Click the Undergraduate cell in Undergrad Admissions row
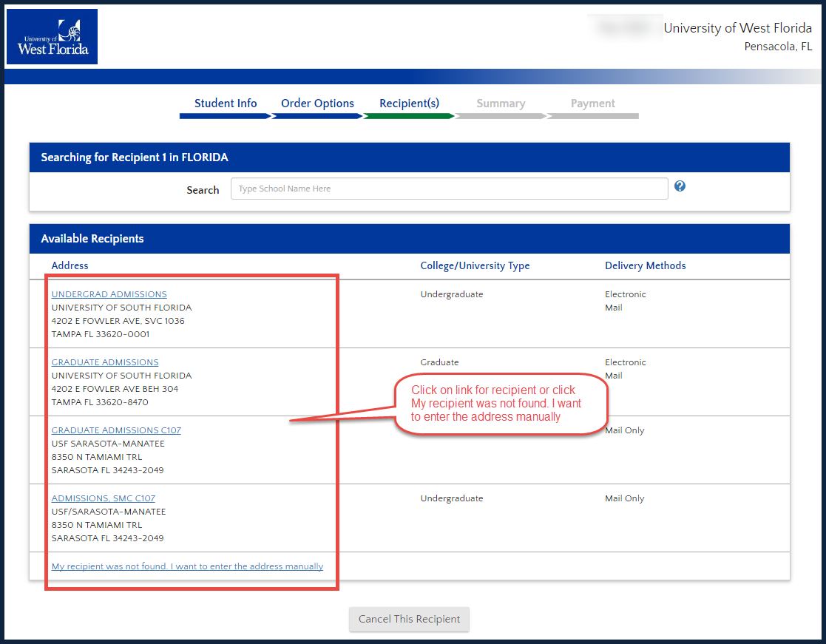826x644 pixels. [452, 294]
